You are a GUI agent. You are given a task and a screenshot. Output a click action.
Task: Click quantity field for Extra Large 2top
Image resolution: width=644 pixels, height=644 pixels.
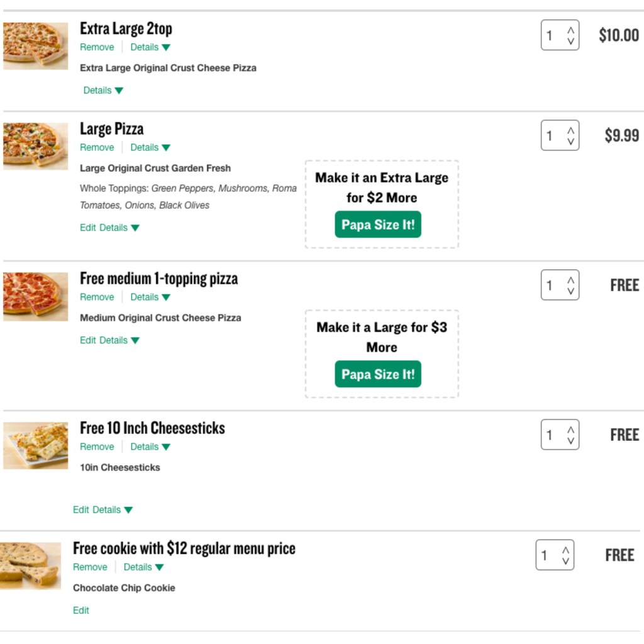(x=552, y=35)
